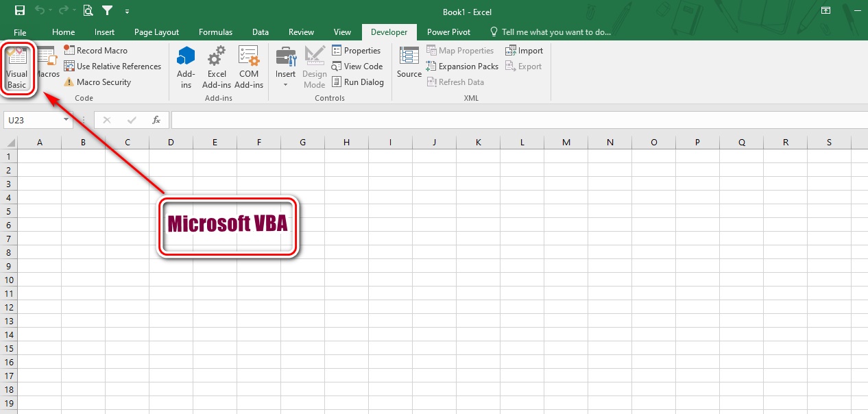Switch to the Insert tab
This screenshot has width=868, height=414.
click(105, 32)
